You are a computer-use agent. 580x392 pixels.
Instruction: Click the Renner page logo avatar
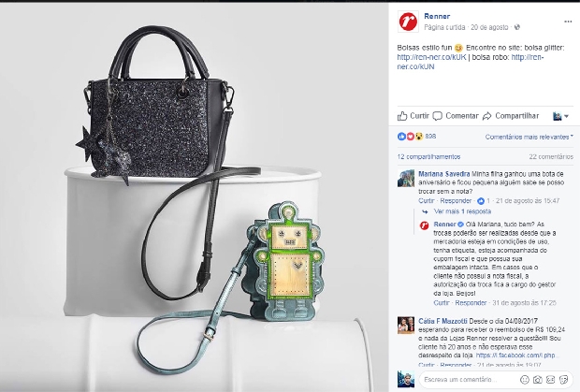(x=408, y=22)
